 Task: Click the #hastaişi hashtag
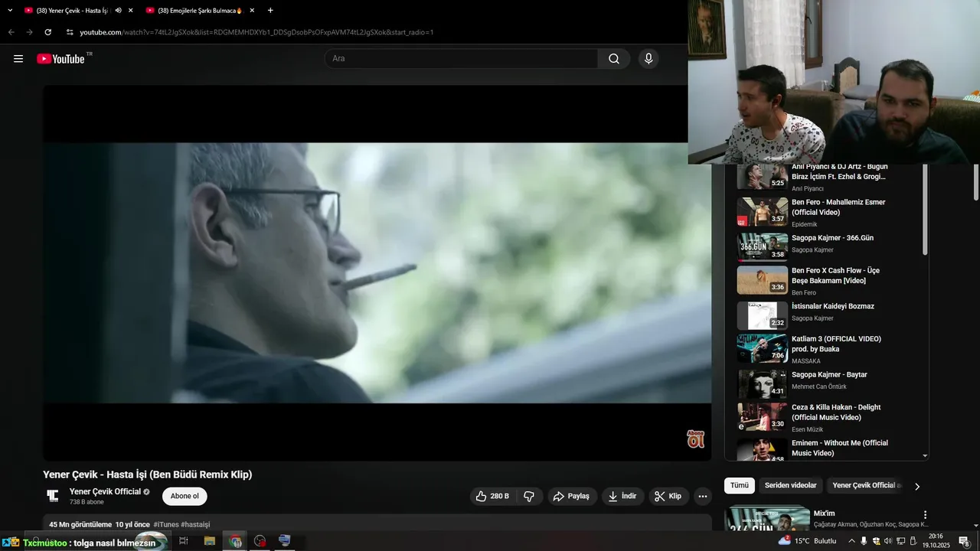[195, 524]
